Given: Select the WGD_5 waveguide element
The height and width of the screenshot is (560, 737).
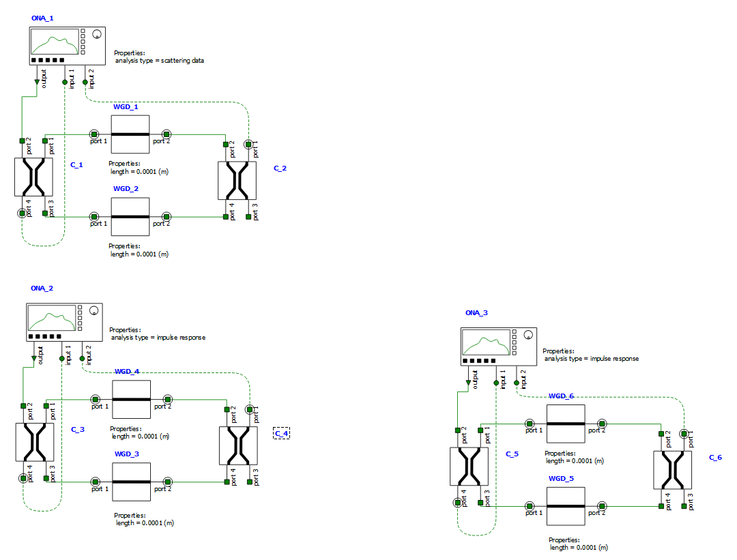Looking at the screenshot, I should coord(565,505).
